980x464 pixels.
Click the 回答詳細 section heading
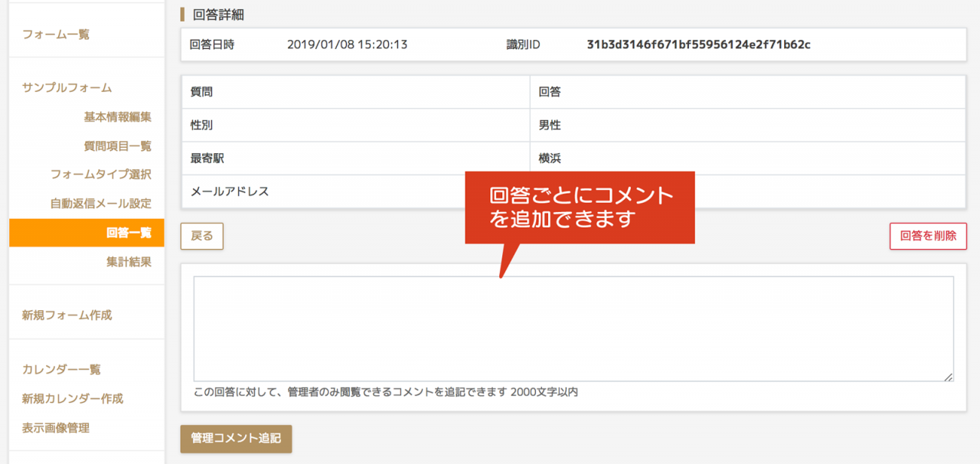(x=219, y=15)
